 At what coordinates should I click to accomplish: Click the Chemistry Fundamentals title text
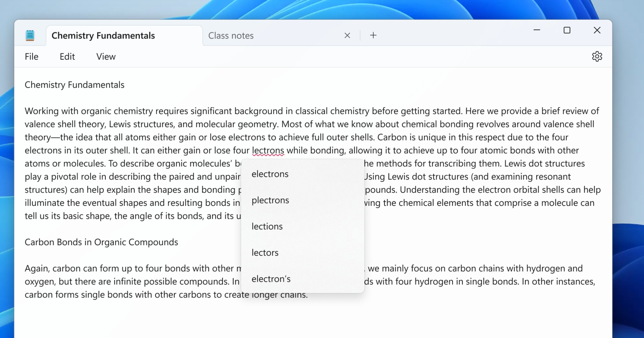coord(75,85)
